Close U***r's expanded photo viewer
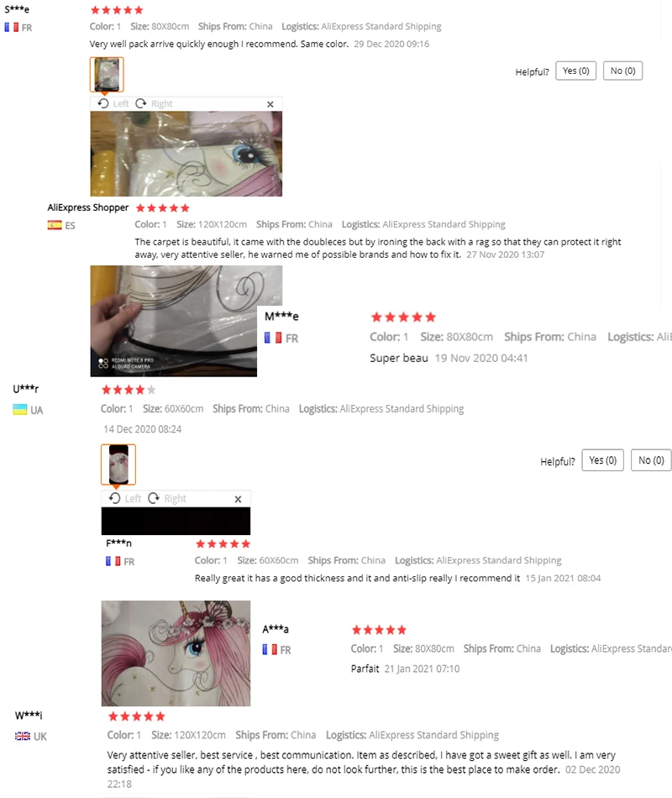 click(238, 499)
